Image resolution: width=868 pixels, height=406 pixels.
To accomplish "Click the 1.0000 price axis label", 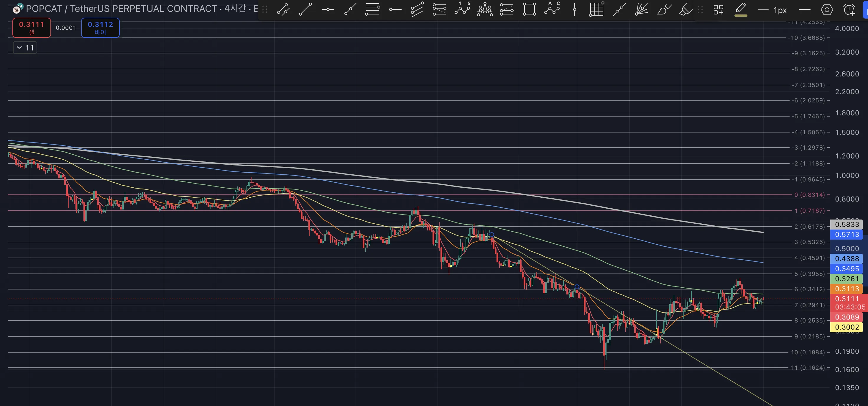I will pyautogui.click(x=847, y=176).
